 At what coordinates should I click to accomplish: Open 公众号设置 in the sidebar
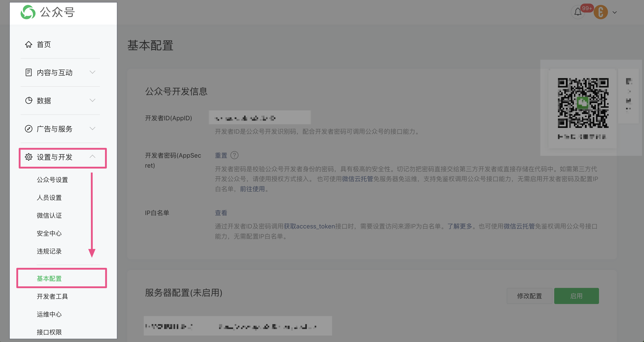[x=52, y=180]
